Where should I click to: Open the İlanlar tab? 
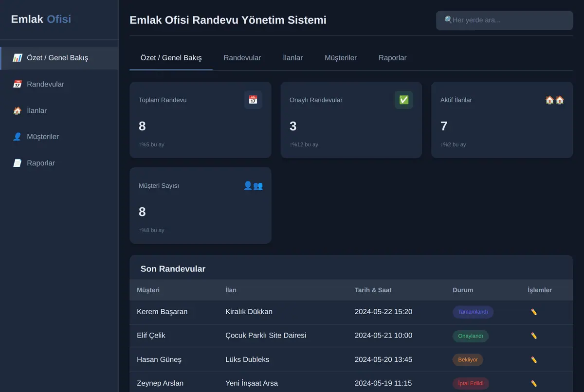point(293,58)
